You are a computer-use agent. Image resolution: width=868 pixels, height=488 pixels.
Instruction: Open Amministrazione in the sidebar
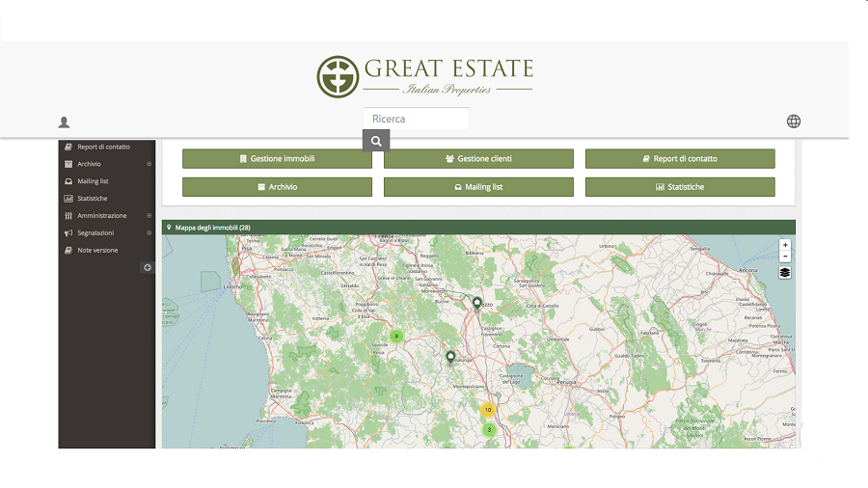pyautogui.click(x=102, y=215)
